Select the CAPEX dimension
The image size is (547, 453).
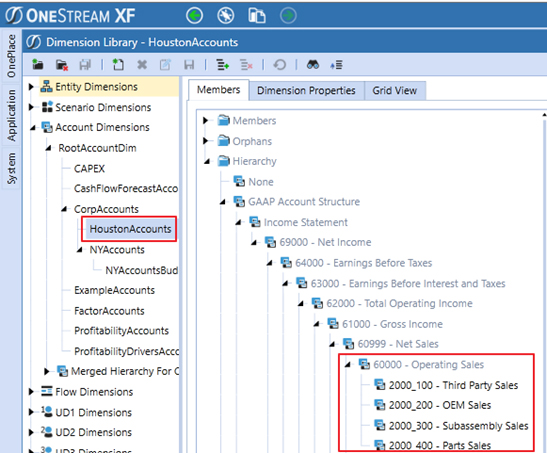(89, 169)
